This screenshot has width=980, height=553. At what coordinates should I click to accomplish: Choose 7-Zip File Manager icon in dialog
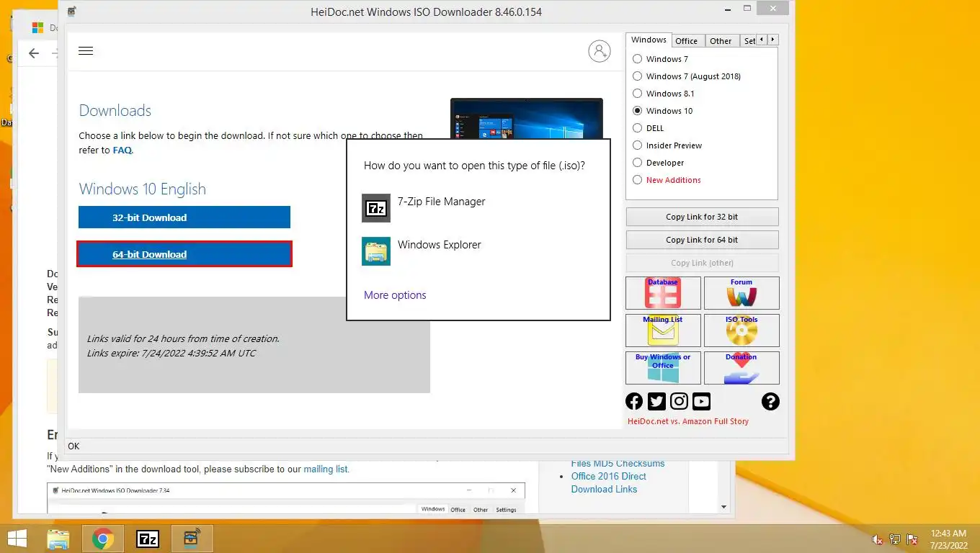[x=376, y=208]
